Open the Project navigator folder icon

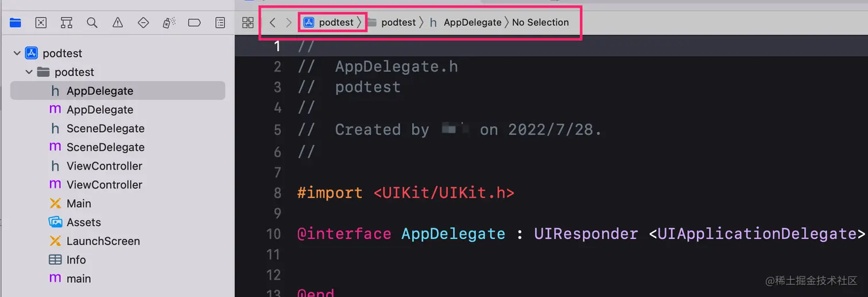[x=15, y=23]
